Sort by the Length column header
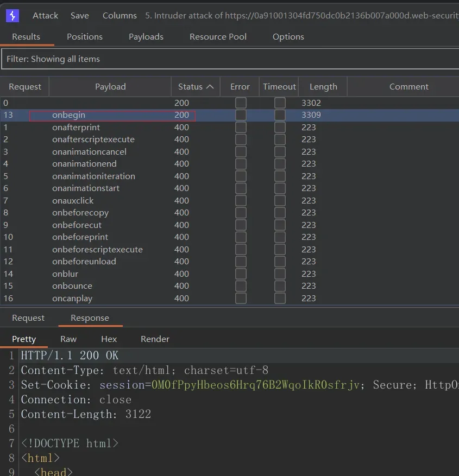The height and width of the screenshot is (476, 459). tap(323, 87)
